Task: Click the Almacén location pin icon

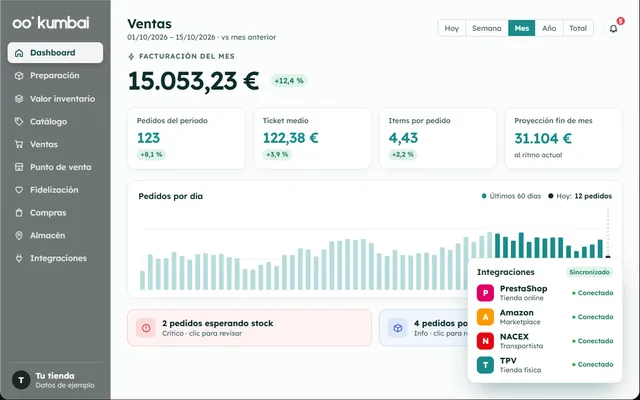Action: [19, 236]
